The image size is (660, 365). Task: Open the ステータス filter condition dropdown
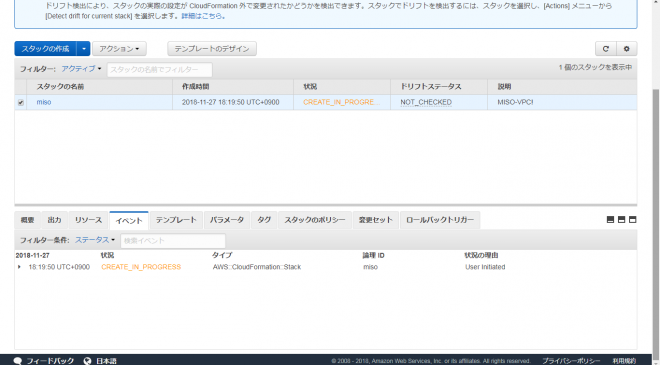[95, 240]
